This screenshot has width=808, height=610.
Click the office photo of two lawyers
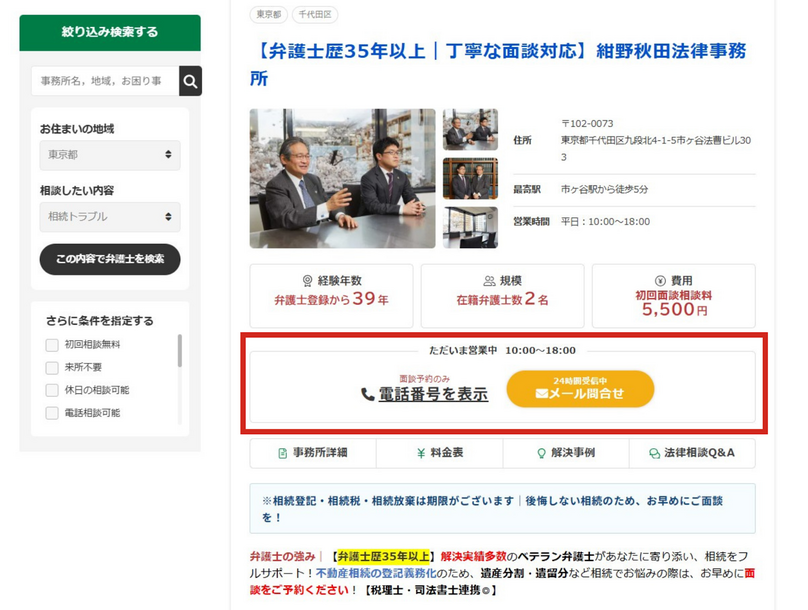340,175
